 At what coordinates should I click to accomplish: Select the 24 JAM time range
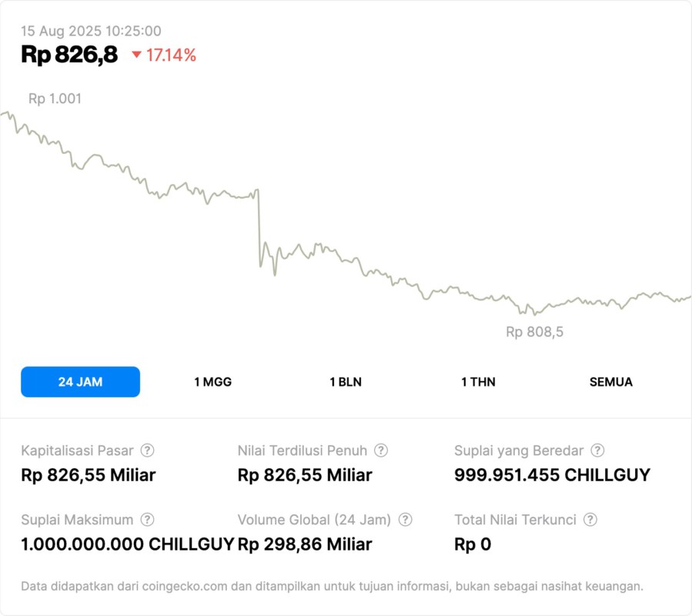(x=80, y=382)
